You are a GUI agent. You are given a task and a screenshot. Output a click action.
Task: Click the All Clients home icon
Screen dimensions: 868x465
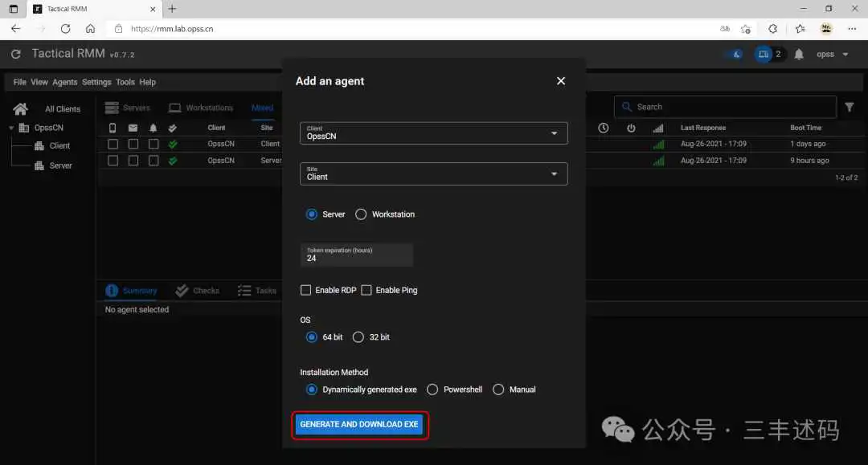20,109
